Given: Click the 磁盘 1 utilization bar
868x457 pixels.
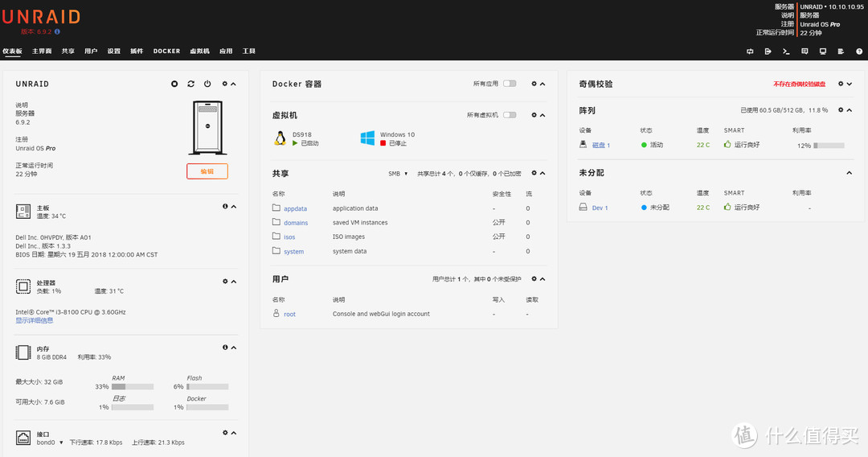Looking at the screenshot, I should pos(829,146).
